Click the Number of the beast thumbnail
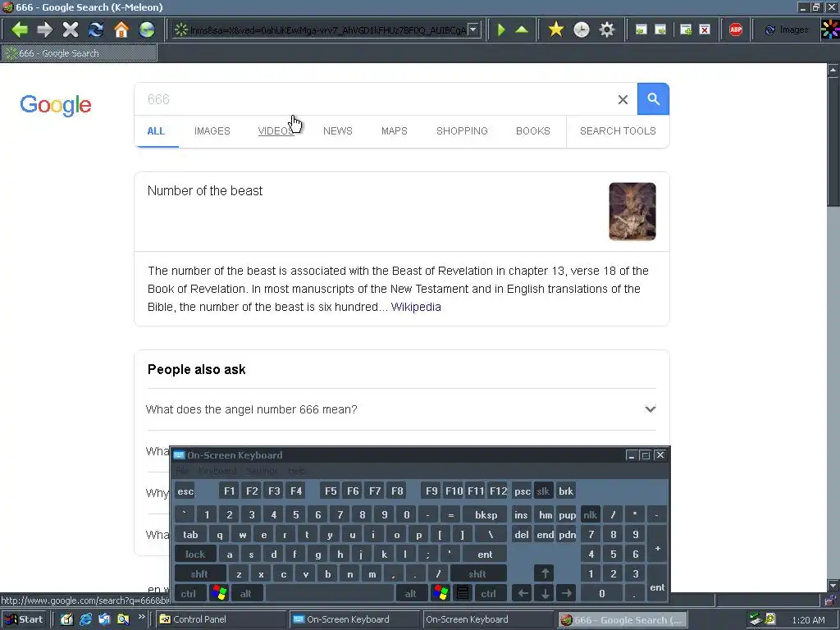 [x=632, y=212]
